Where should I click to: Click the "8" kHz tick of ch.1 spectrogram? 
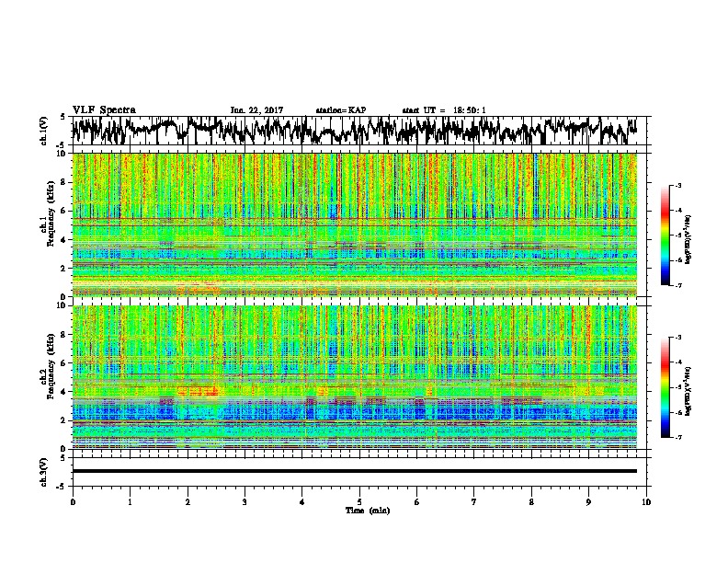[64, 182]
